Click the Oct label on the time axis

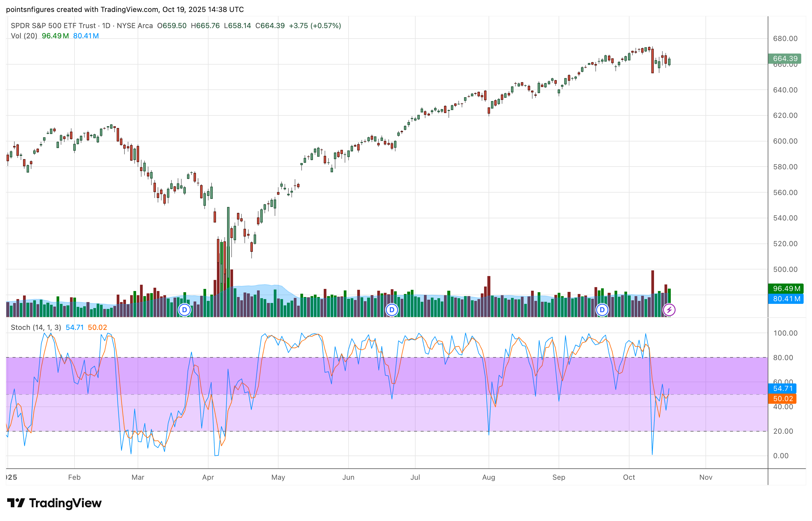pos(629,477)
